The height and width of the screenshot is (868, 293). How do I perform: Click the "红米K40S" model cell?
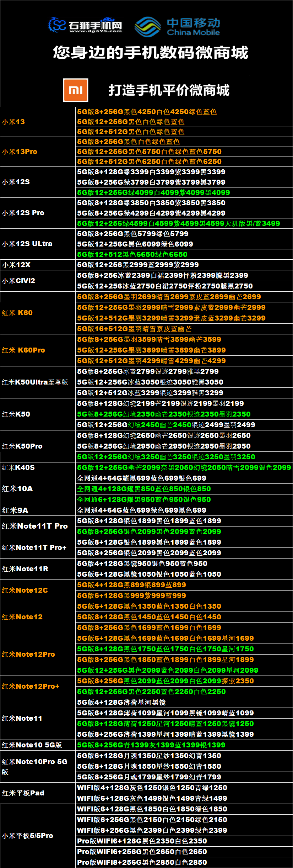(x=38, y=467)
